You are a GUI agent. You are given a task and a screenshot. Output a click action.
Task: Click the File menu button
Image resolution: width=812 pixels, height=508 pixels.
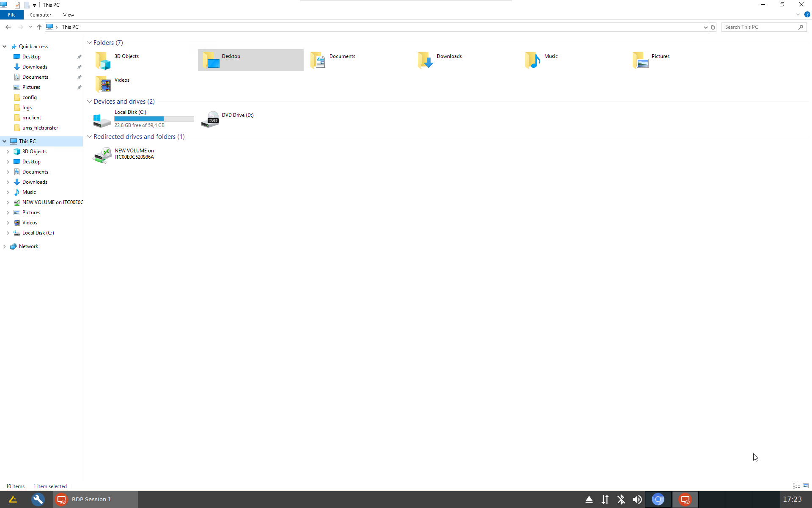(12, 15)
